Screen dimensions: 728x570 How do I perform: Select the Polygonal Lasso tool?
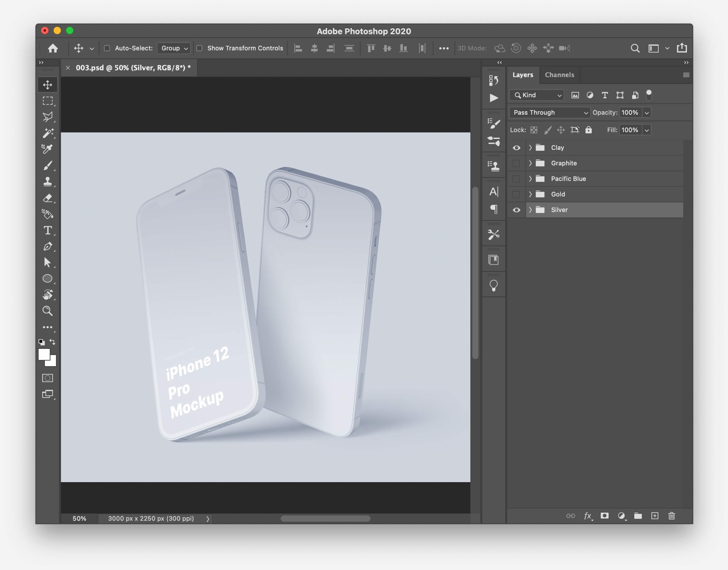tap(47, 117)
